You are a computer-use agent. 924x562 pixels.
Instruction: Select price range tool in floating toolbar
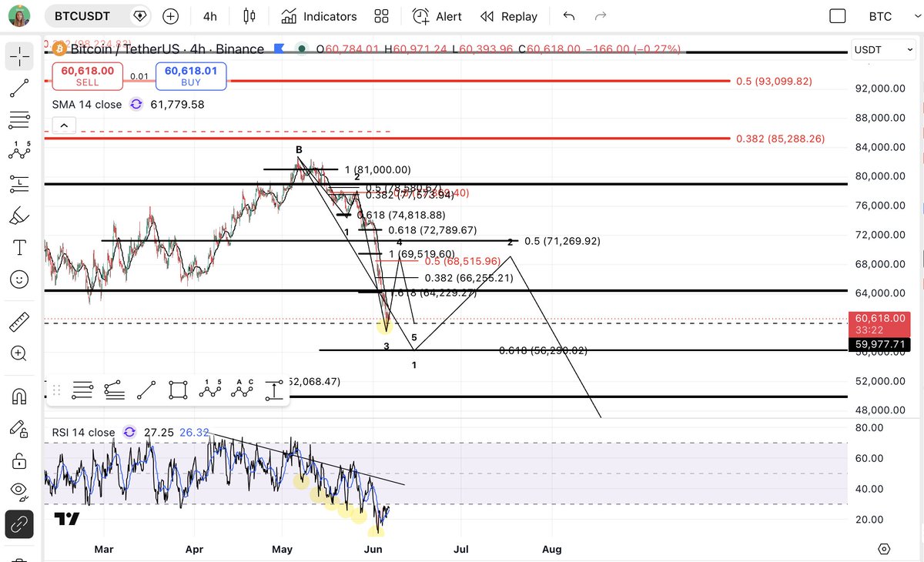pyautogui.click(x=274, y=390)
